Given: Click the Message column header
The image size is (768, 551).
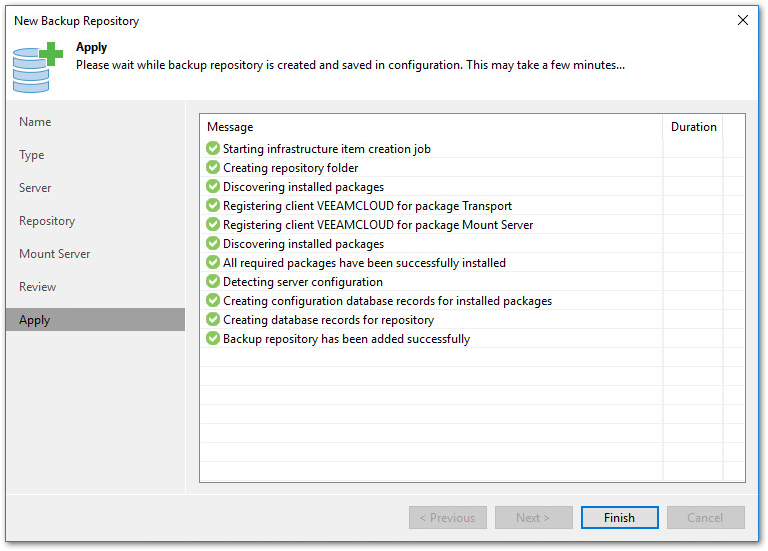Looking at the screenshot, I should pyautogui.click(x=230, y=127).
